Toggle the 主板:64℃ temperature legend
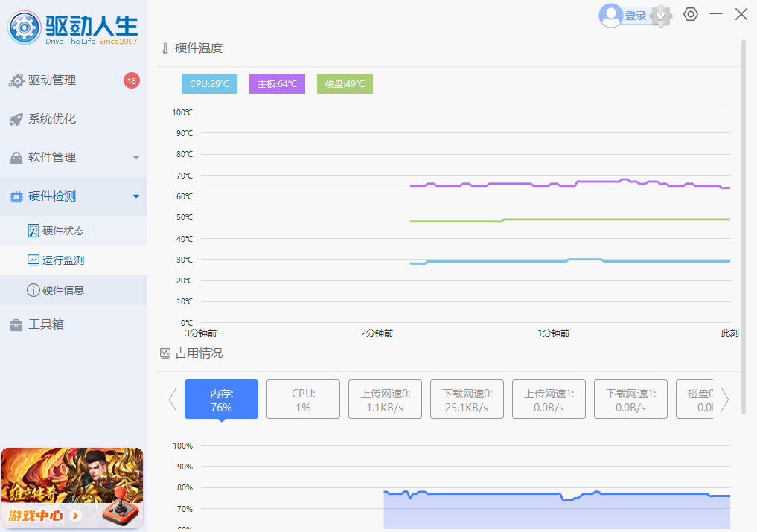The height and width of the screenshot is (532, 757). 277,84
